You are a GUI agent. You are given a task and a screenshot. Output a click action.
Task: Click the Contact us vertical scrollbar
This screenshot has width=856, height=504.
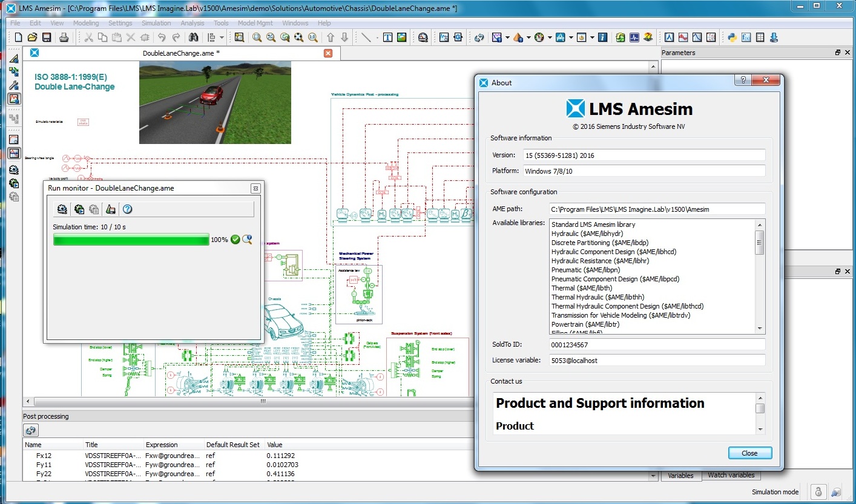click(x=760, y=413)
